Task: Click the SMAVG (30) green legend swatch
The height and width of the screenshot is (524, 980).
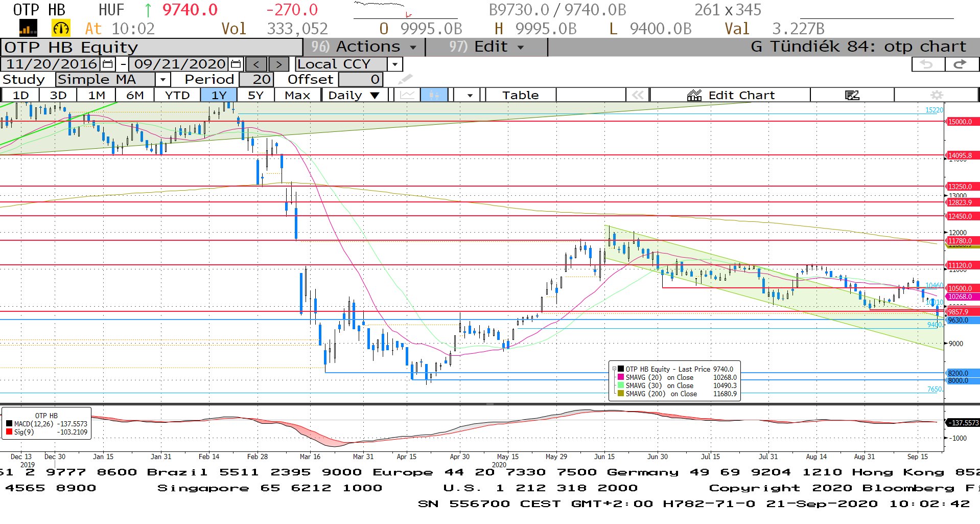Action: point(621,385)
